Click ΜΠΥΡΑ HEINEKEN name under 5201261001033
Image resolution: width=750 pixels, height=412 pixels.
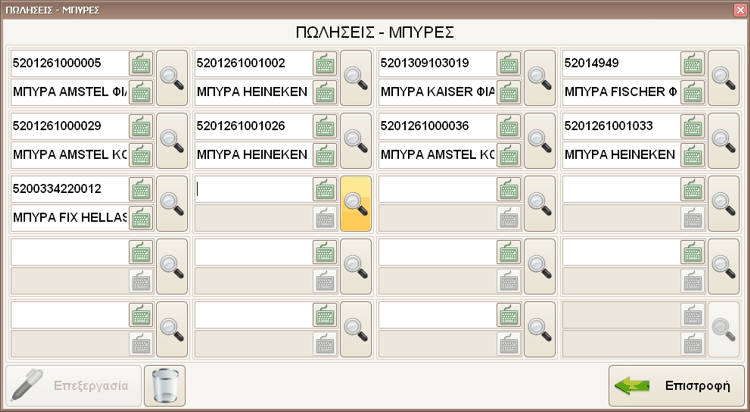pos(621,155)
